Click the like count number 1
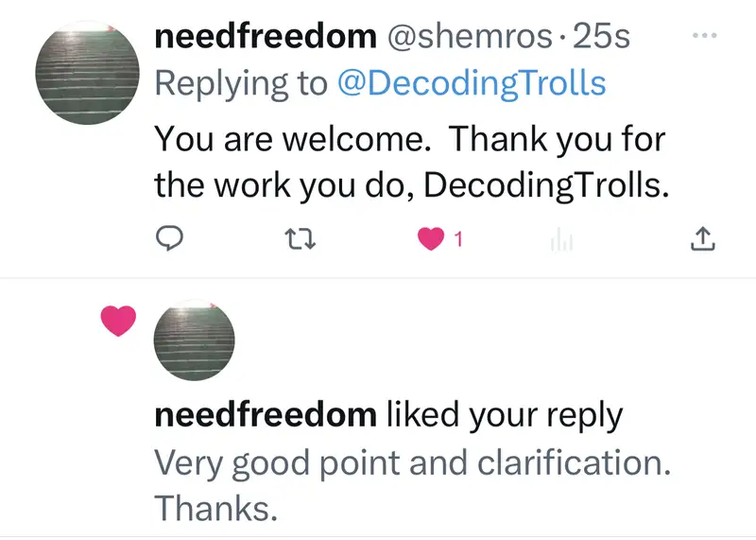This screenshot has width=756, height=540. click(x=457, y=241)
